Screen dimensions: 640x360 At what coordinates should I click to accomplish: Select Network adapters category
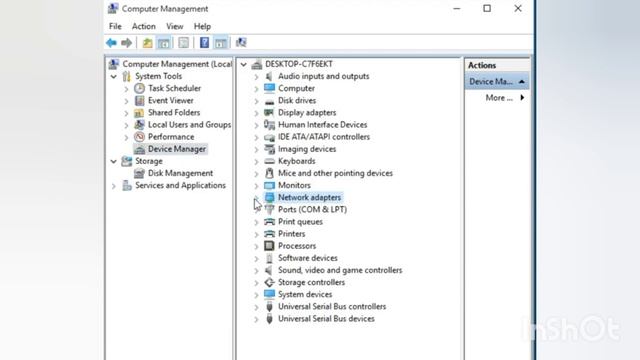(309, 198)
